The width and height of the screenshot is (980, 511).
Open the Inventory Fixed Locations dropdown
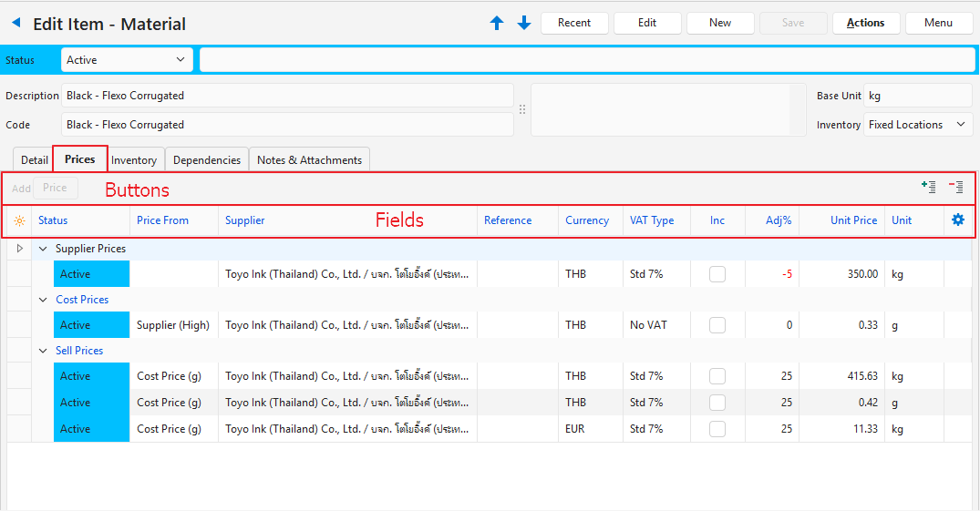(918, 125)
